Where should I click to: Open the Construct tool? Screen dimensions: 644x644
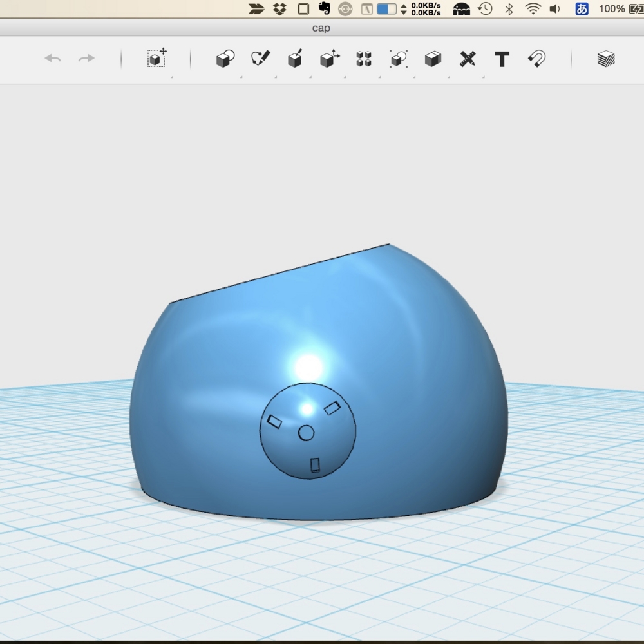click(x=295, y=59)
